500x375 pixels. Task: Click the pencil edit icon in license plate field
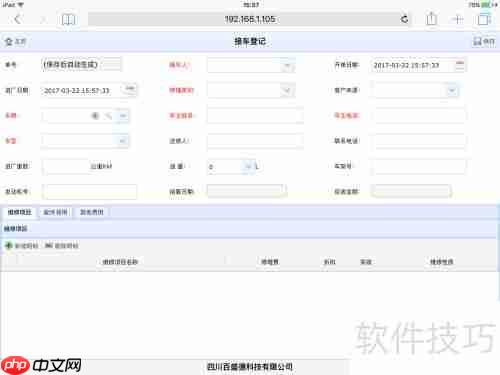pyautogui.click(x=108, y=116)
